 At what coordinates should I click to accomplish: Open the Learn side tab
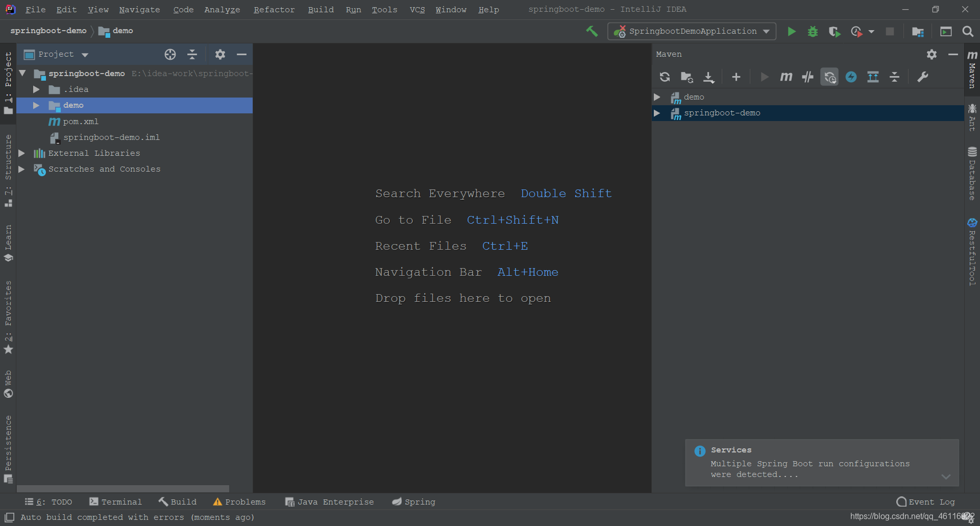pos(8,243)
